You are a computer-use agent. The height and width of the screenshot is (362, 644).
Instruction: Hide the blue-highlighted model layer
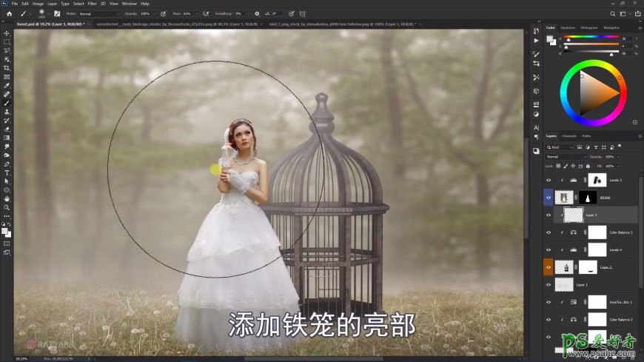pyautogui.click(x=549, y=198)
